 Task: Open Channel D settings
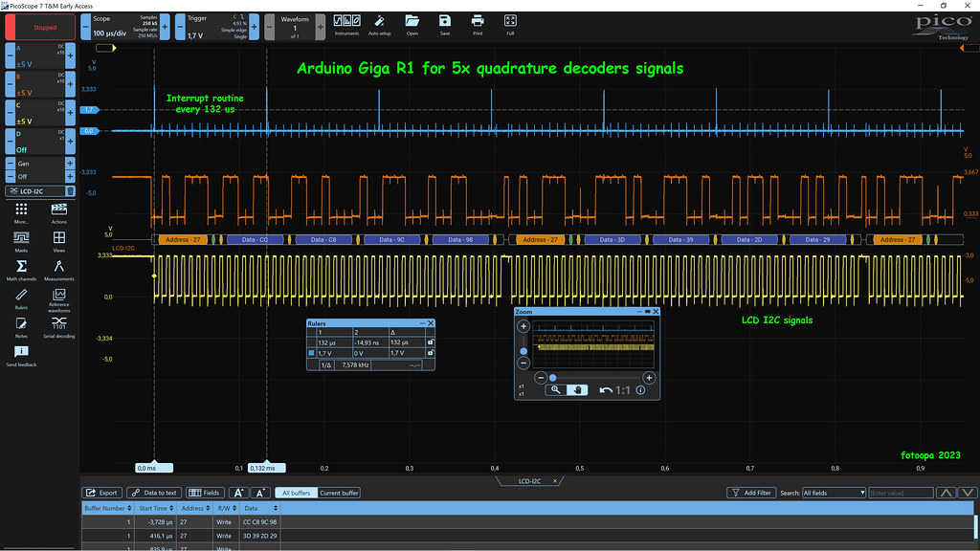(40, 142)
